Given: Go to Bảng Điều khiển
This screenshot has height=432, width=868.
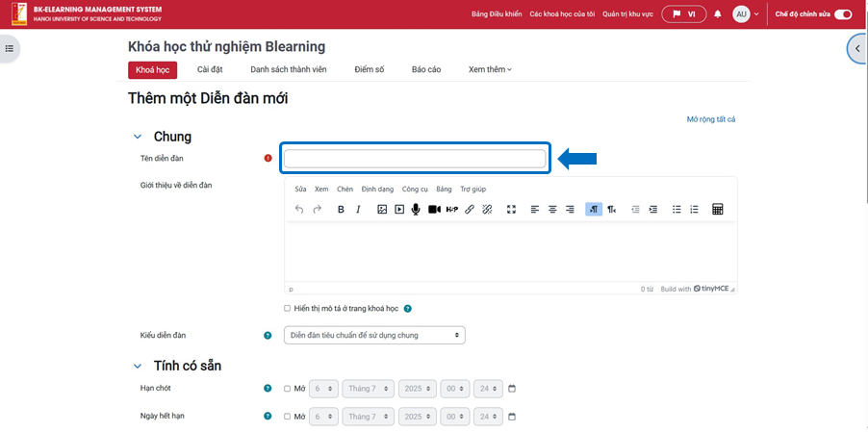Looking at the screenshot, I should 497,14.
